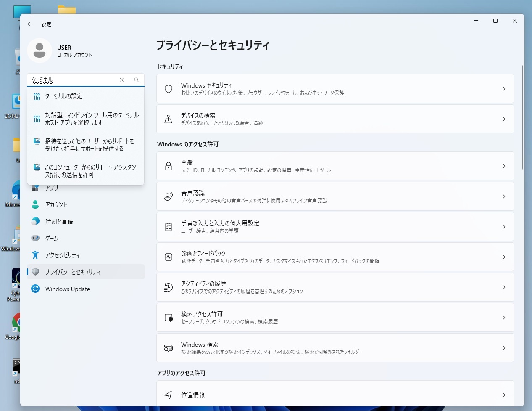Open 全般 via its right chevron
This screenshot has height=411, width=532.
[x=504, y=166]
